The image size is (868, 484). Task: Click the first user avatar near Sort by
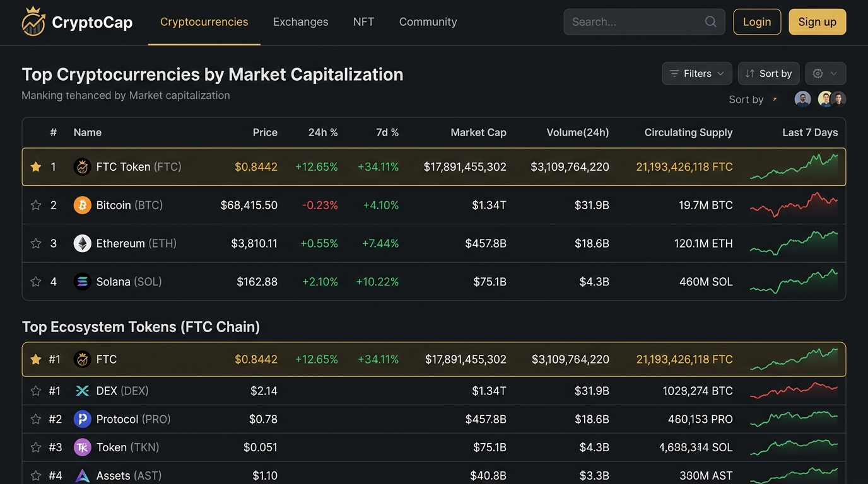[x=802, y=99]
